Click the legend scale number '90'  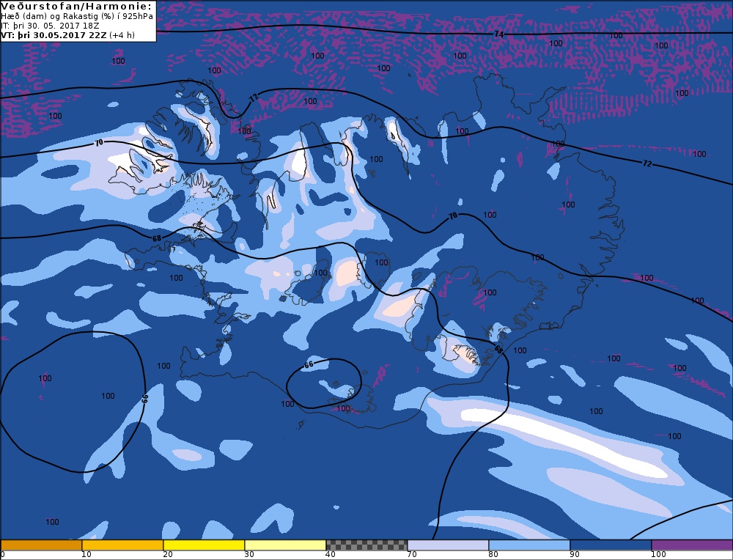click(574, 554)
